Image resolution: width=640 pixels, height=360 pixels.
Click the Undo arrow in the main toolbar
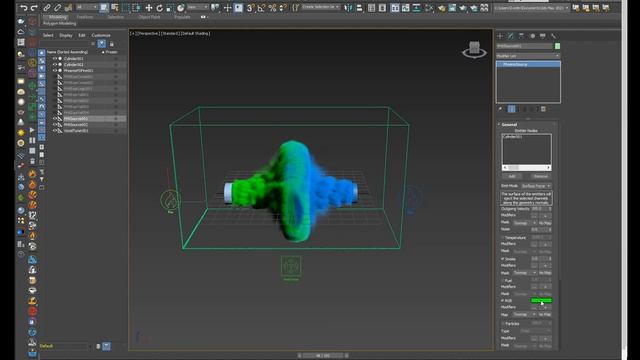coord(23,7)
